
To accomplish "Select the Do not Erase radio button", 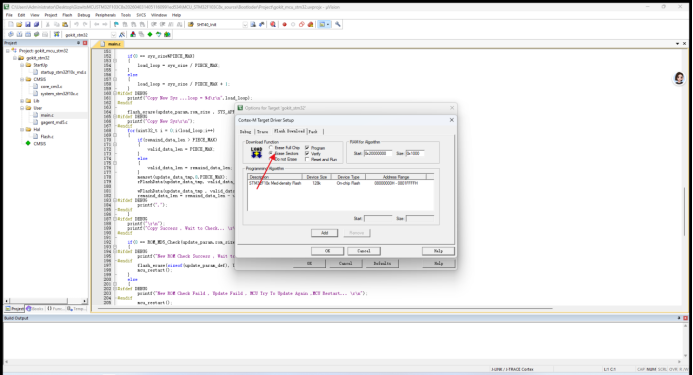I will click(271, 159).
